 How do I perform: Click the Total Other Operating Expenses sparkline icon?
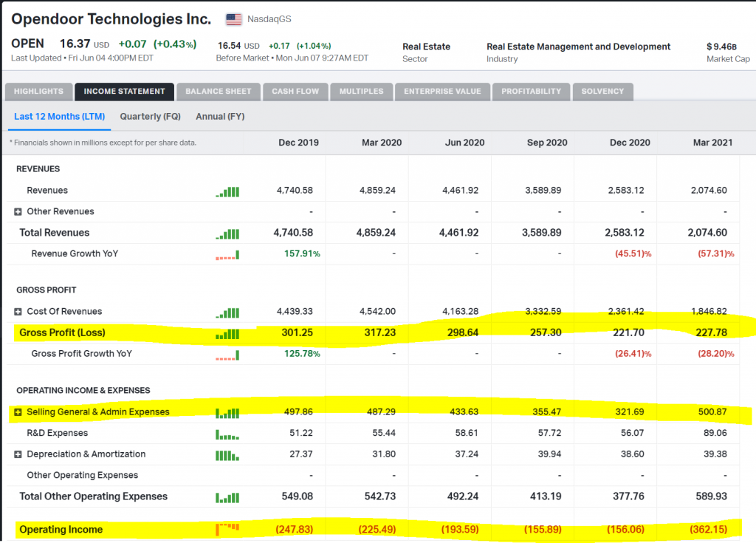[227, 498]
